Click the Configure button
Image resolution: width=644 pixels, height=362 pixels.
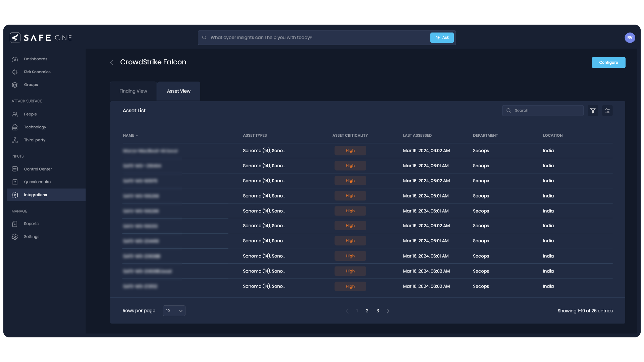tap(608, 63)
